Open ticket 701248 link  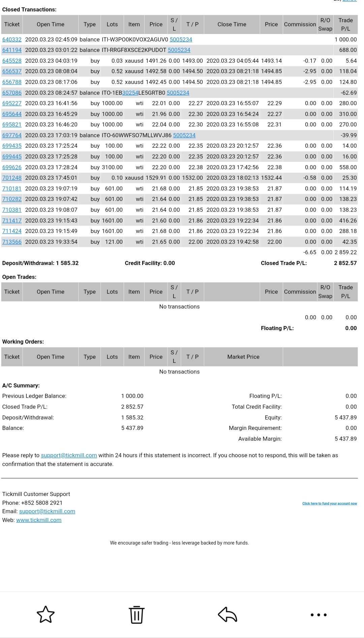point(12,178)
